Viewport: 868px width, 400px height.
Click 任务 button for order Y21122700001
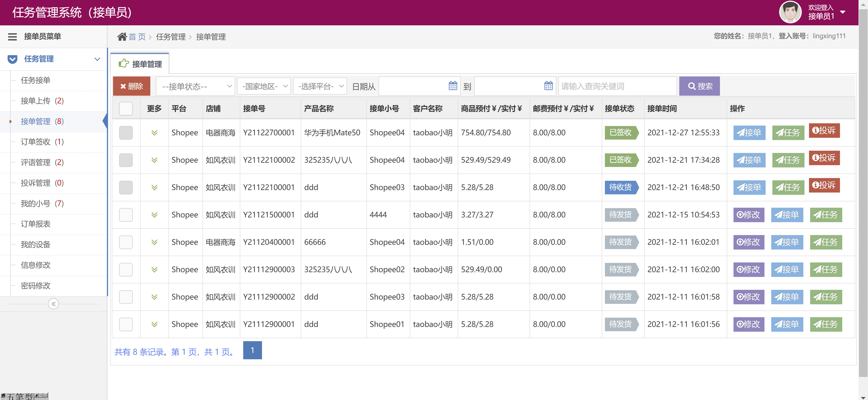point(788,133)
